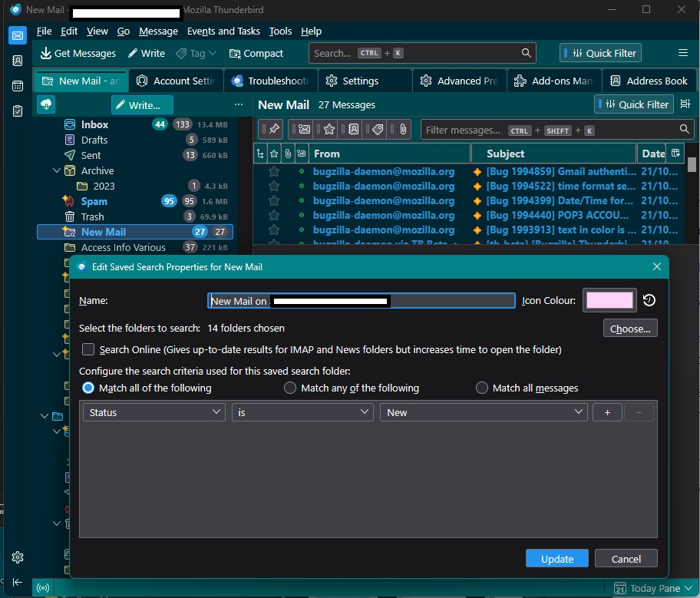Open the Tasks space in the left sidebar

coord(18,111)
